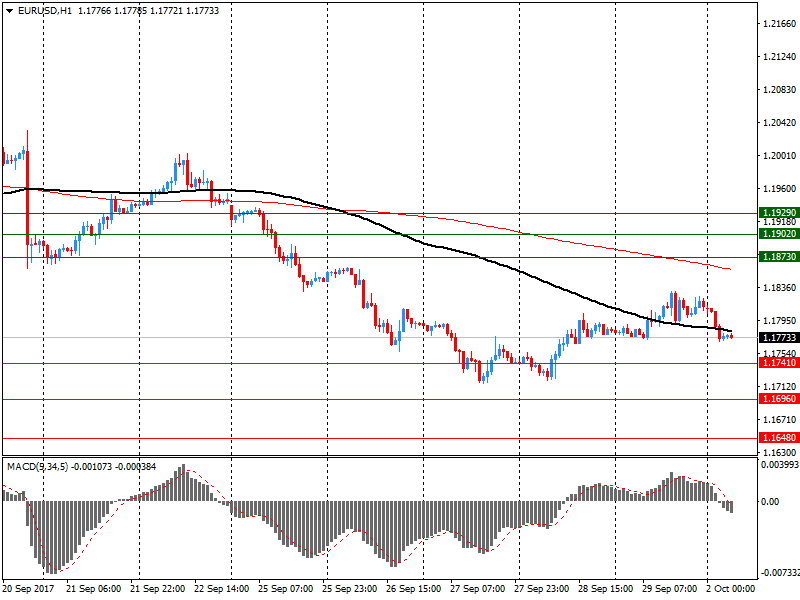Image resolution: width=800 pixels, height=600 pixels.
Task: Click the 25 Sep 07:00 time label
Action: tap(286, 589)
